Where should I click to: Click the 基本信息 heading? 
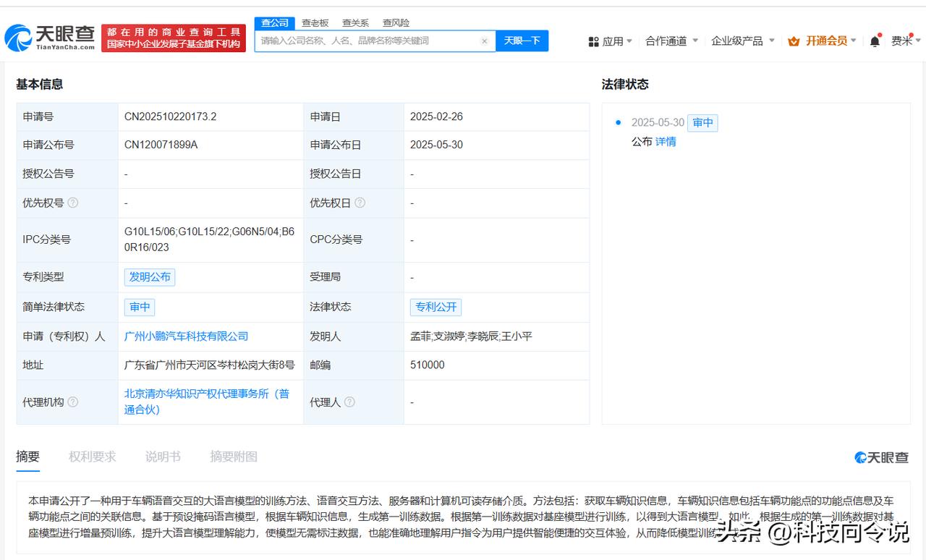[x=40, y=85]
